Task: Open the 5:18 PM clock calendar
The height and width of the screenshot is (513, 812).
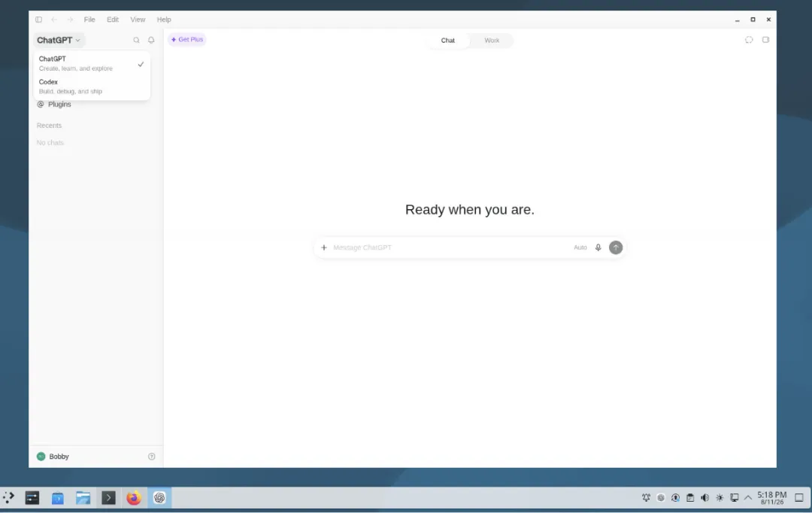Action: pyautogui.click(x=772, y=498)
